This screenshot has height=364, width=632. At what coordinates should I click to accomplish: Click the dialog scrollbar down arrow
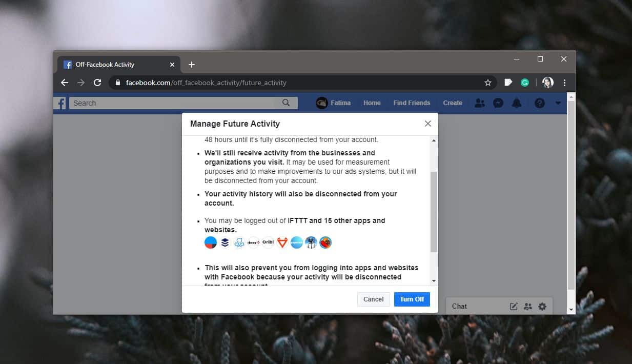[434, 281]
